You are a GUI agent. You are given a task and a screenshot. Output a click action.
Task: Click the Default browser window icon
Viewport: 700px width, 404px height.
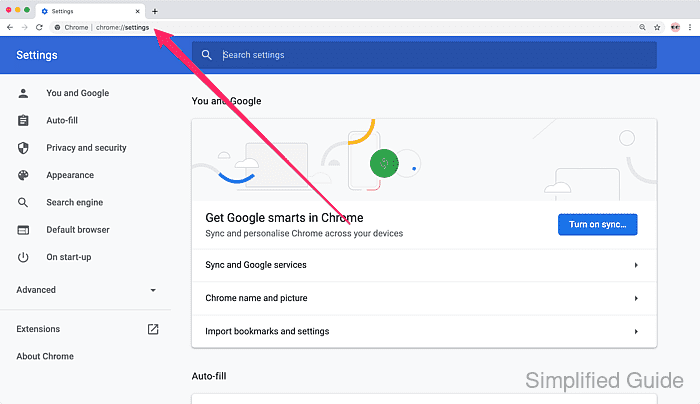click(23, 230)
